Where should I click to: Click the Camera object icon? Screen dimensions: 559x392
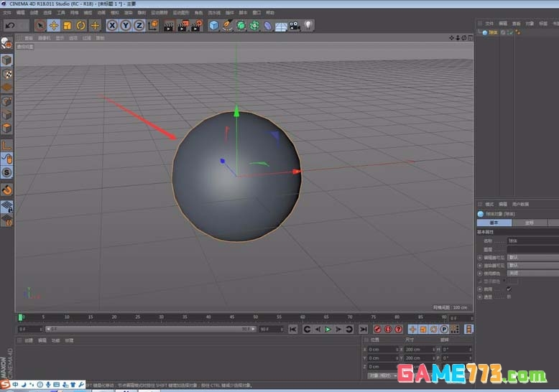(x=295, y=25)
